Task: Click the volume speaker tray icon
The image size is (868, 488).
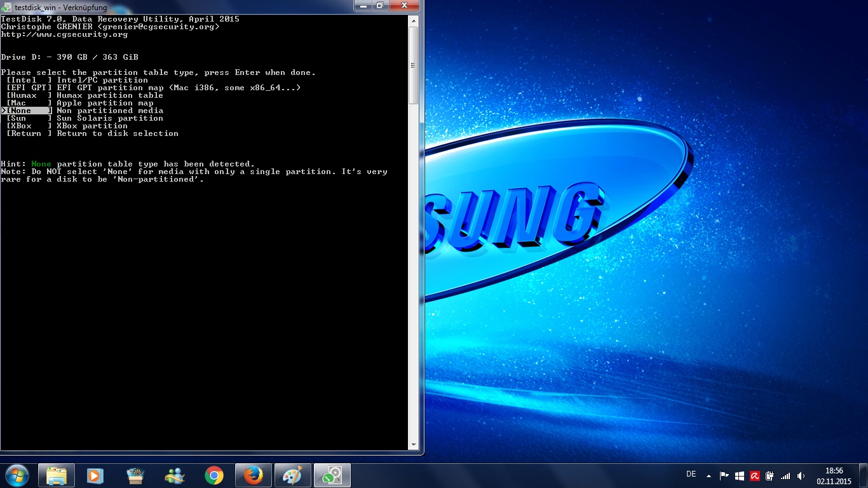Action: [x=801, y=475]
